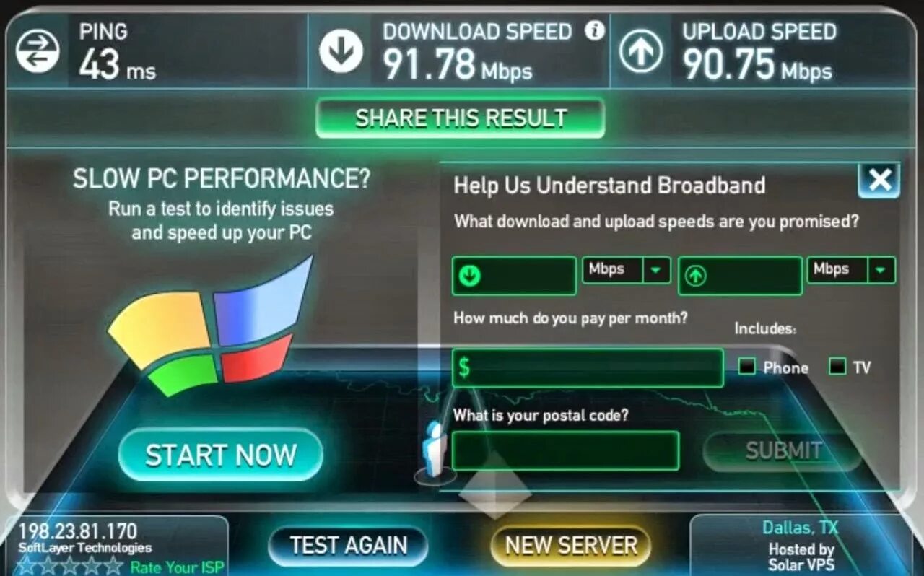This screenshot has width=924, height=576.
Task: Click the monthly payment dollar input field
Action: click(588, 368)
